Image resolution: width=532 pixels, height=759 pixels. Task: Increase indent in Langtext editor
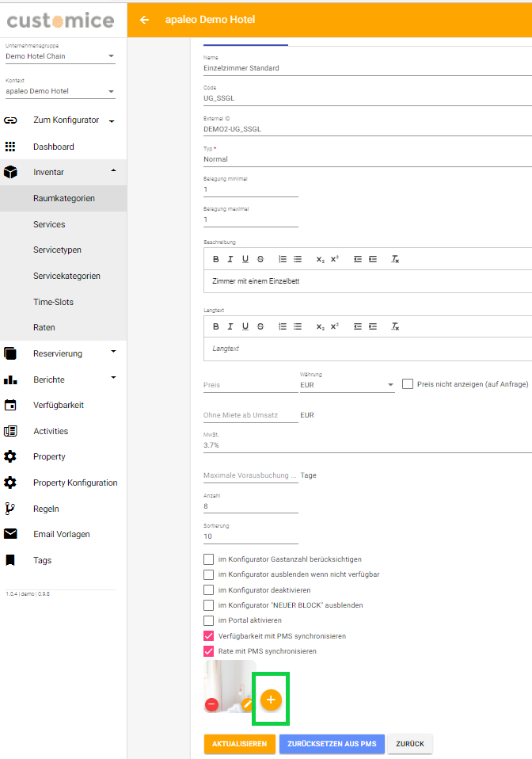tap(372, 326)
